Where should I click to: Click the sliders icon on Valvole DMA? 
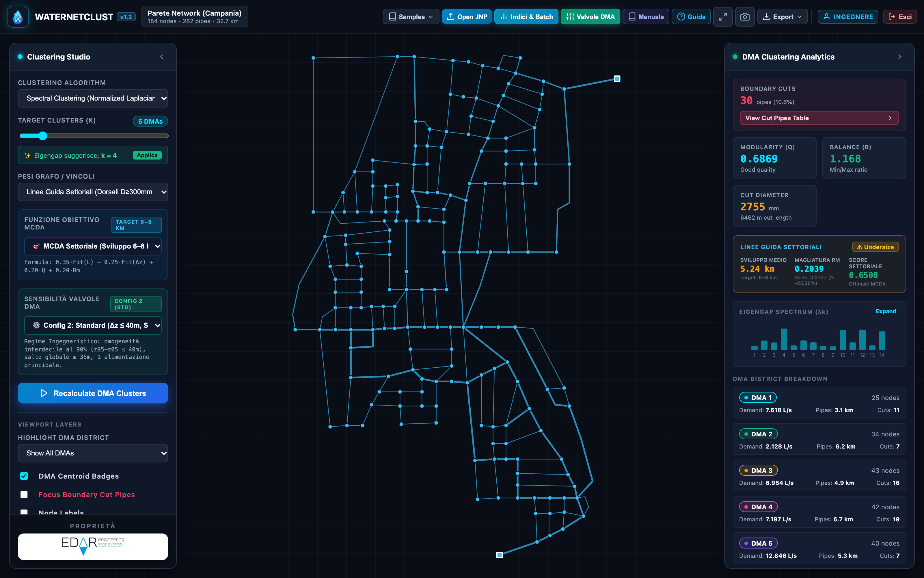coord(570,17)
